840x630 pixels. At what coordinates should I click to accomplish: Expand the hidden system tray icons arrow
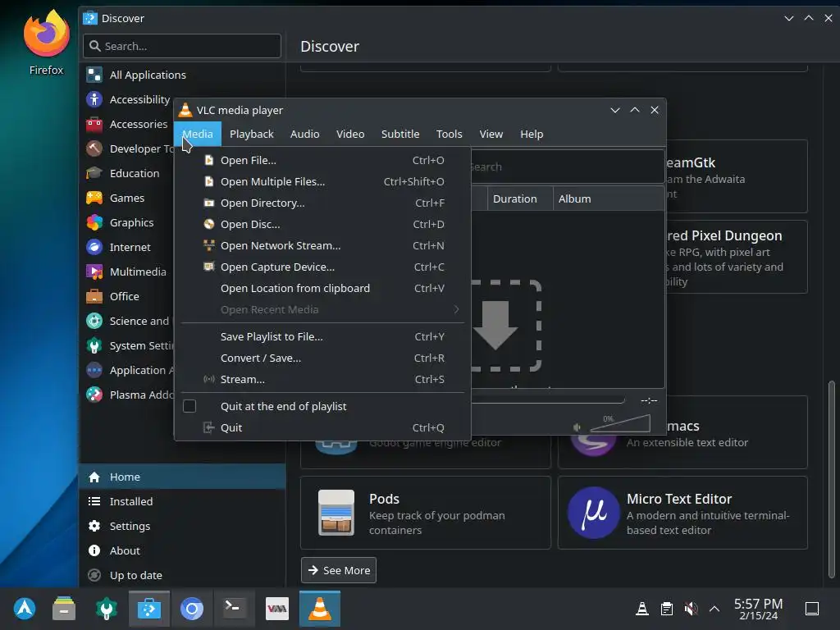click(714, 609)
